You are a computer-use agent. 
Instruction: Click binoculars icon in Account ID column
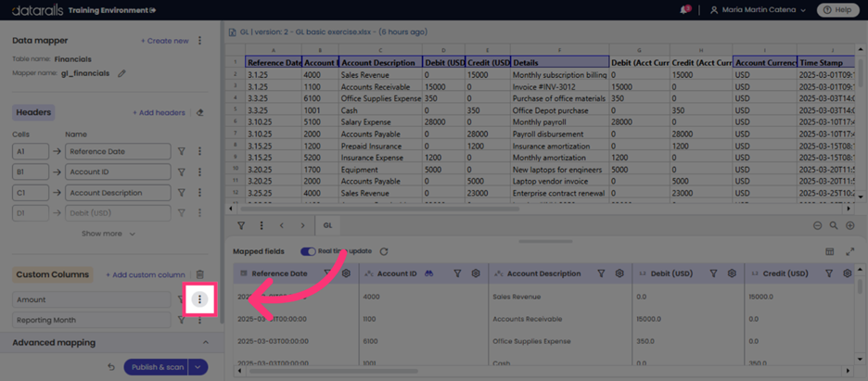pyautogui.click(x=428, y=273)
